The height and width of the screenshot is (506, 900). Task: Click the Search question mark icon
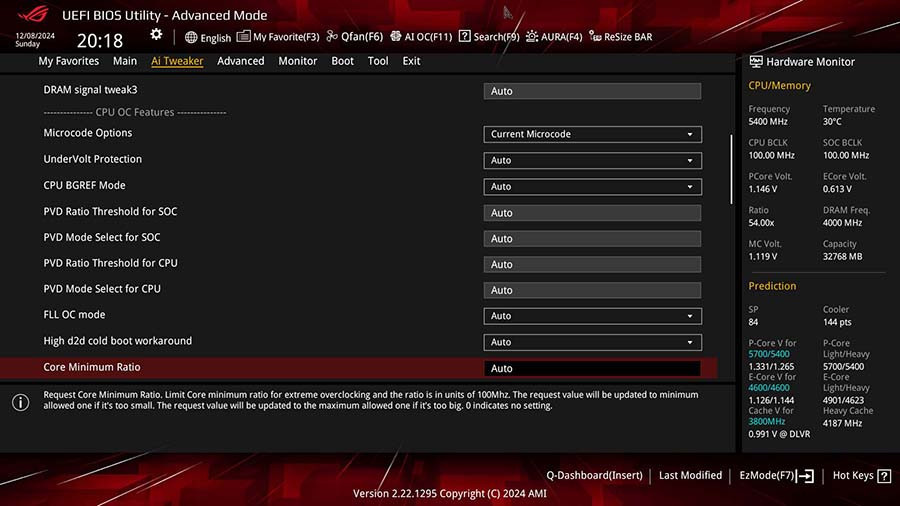[464, 36]
